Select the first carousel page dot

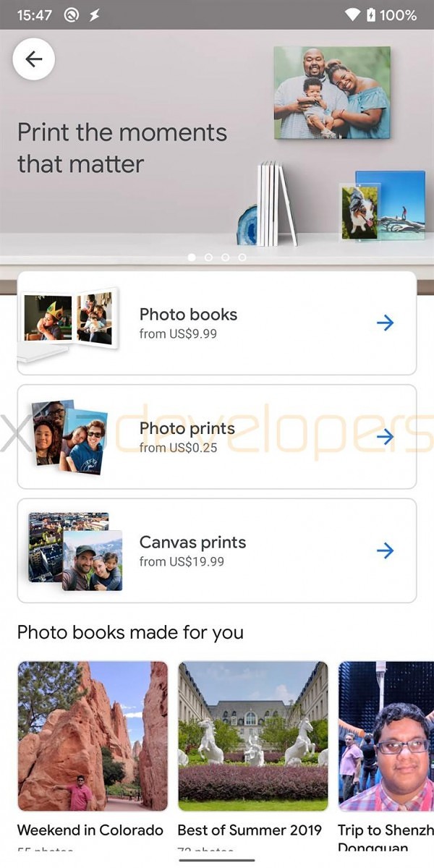tap(192, 257)
